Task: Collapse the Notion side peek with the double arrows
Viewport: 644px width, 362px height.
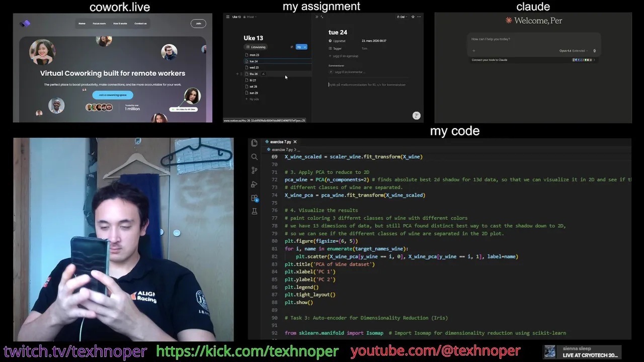Action: pyautogui.click(x=317, y=17)
